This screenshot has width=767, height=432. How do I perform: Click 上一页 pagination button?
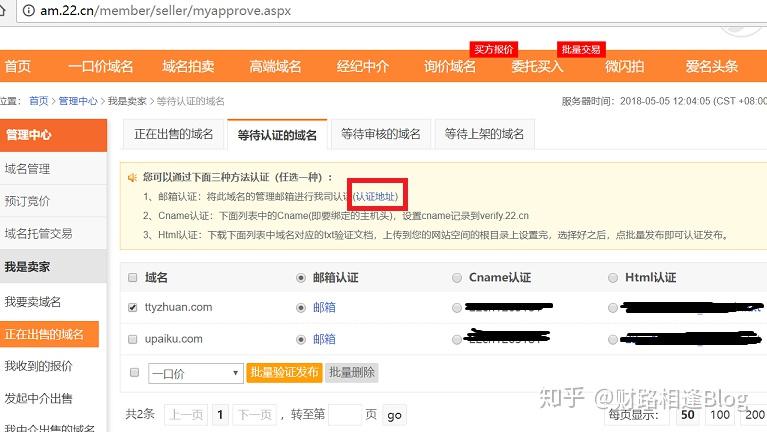186,415
